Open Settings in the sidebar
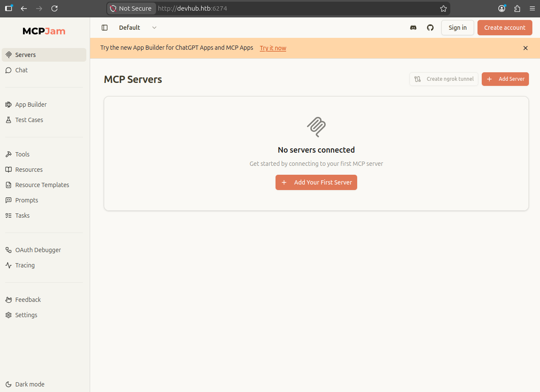The height and width of the screenshot is (392, 540). pyautogui.click(x=44, y=315)
